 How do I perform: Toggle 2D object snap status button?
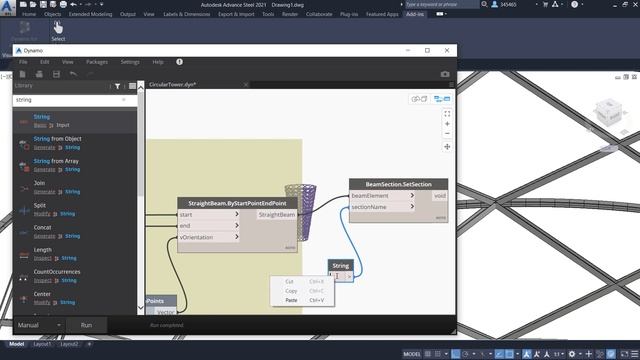point(509,354)
